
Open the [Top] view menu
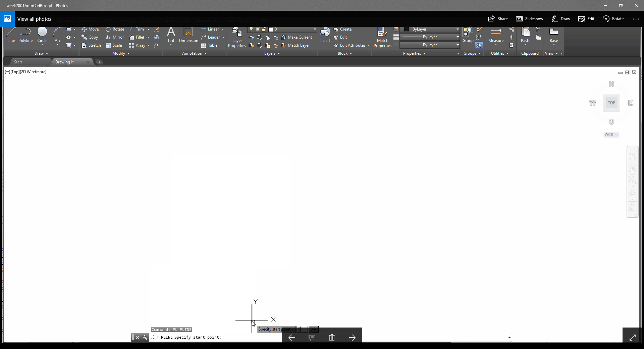(x=15, y=72)
